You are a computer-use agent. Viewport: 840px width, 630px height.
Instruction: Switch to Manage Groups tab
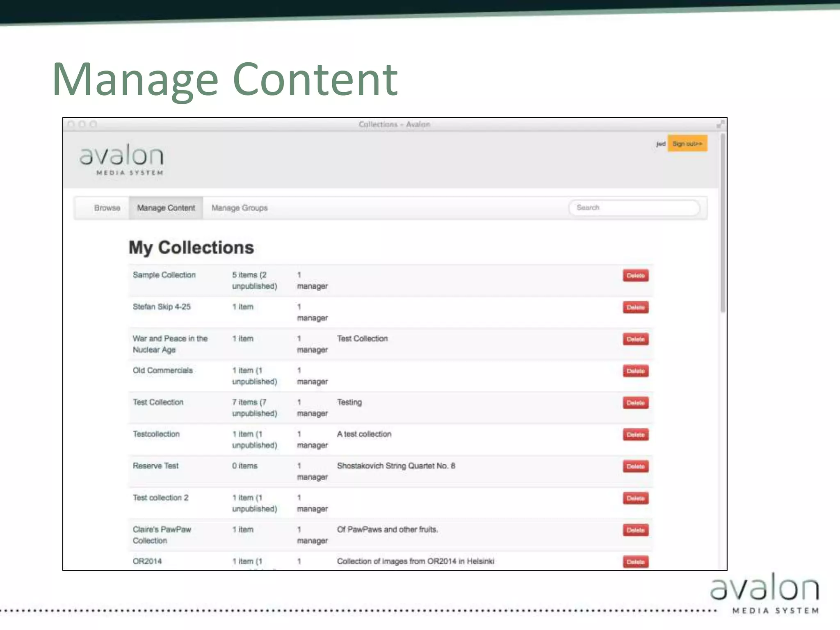pos(240,208)
